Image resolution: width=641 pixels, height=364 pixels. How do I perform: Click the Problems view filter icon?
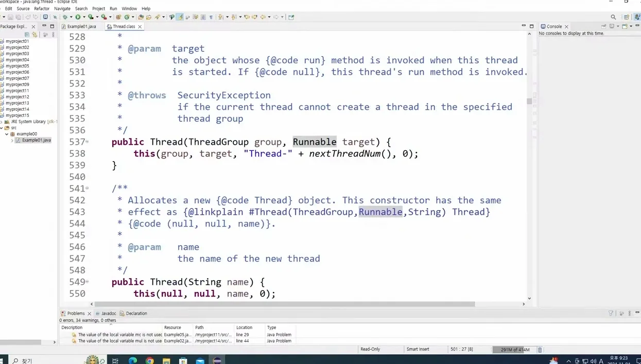[611, 313]
